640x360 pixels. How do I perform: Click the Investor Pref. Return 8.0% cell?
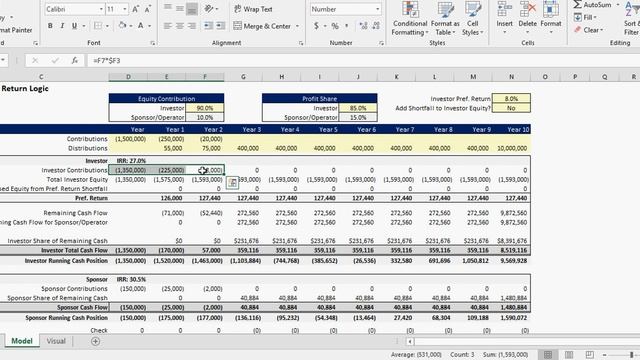pyautogui.click(x=511, y=98)
